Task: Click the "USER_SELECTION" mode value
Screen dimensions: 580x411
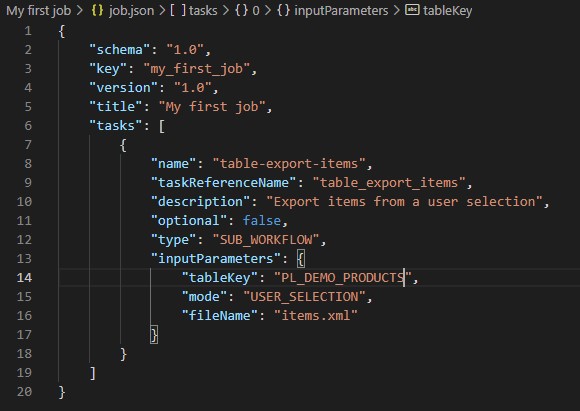Action: 304,296
